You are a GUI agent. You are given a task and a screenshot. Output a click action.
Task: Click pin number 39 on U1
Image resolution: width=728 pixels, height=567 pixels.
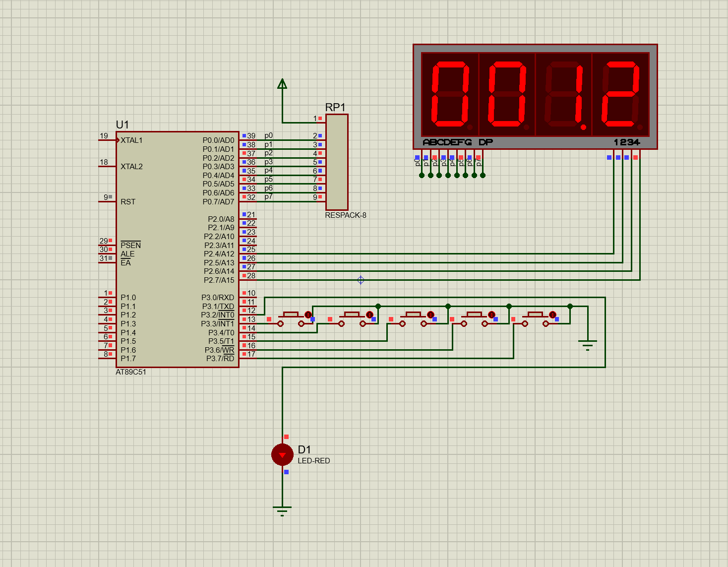coord(251,136)
